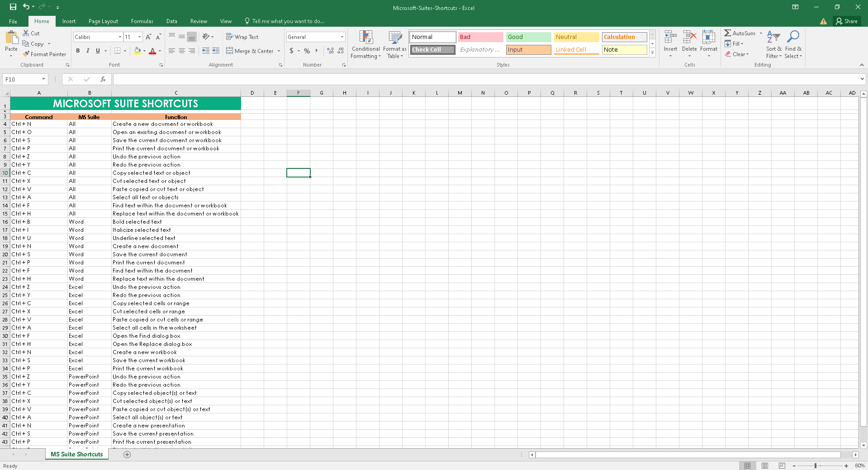
Task: Click the AutoSum button
Action: (740, 33)
